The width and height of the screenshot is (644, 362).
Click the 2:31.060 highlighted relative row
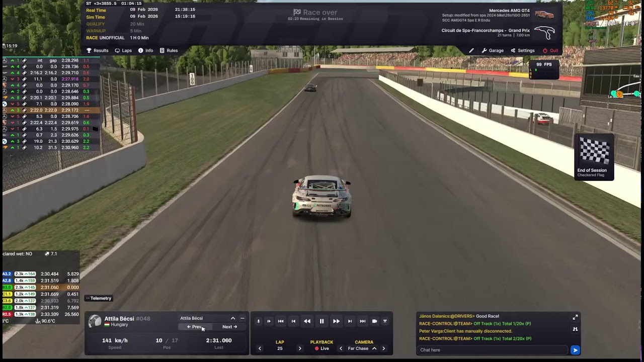(41, 288)
